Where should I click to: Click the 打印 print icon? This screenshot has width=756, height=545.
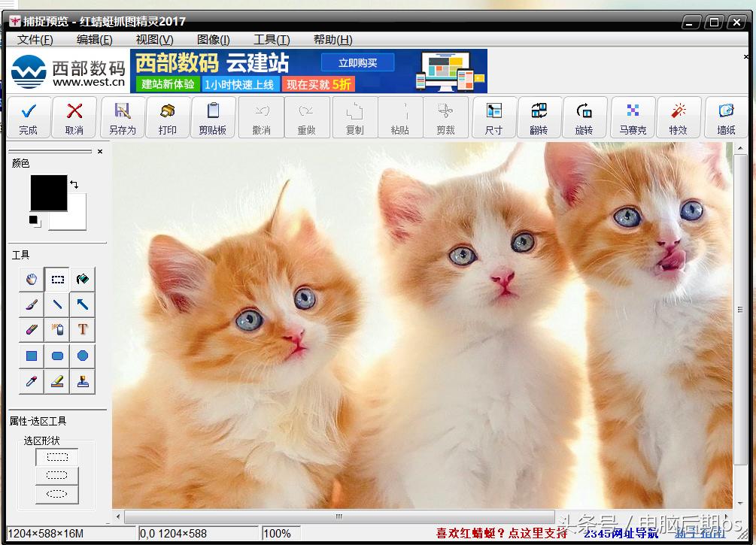(167, 118)
